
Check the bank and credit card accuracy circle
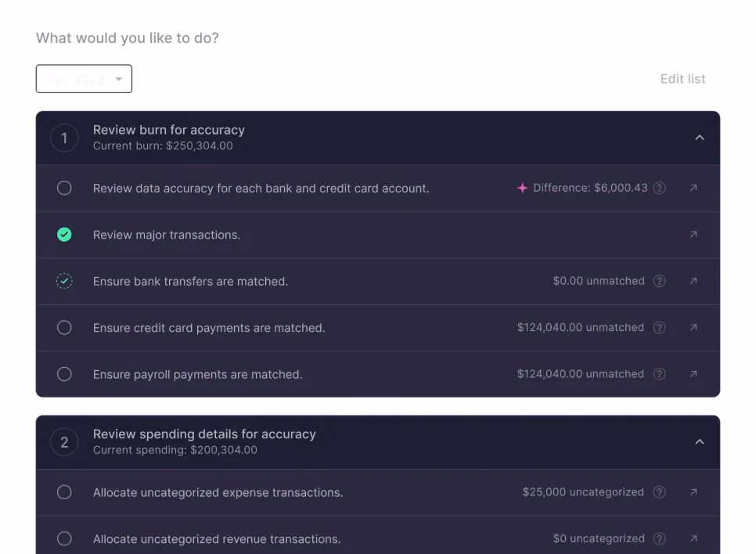[x=64, y=188]
